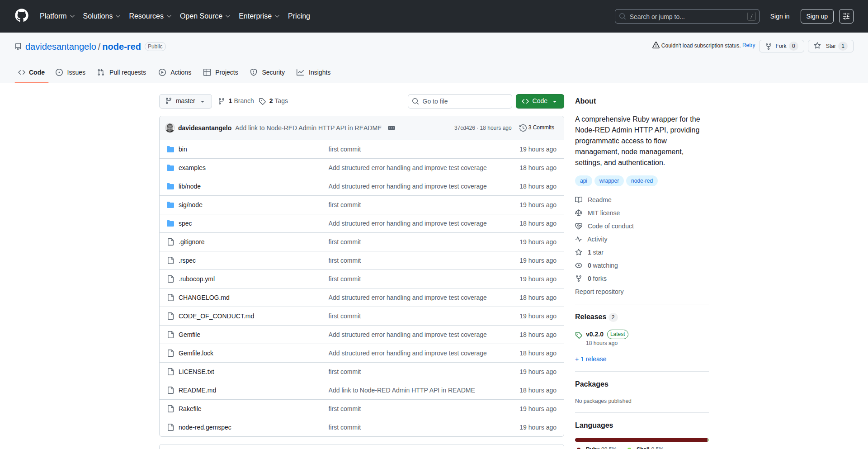
Task: Click the tag icon beside 2 Tags
Action: click(263, 101)
